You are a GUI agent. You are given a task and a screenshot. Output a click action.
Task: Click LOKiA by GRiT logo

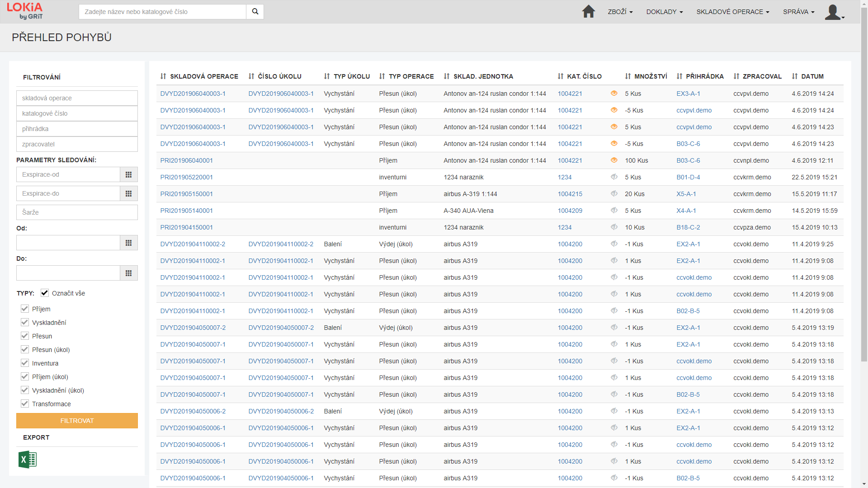pyautogui.click(x=25, y=11)
